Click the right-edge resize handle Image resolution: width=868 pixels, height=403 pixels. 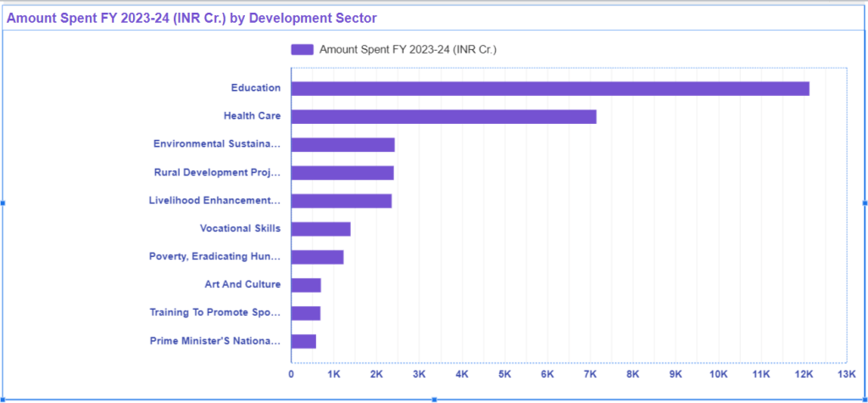click(x=864, y=203)
